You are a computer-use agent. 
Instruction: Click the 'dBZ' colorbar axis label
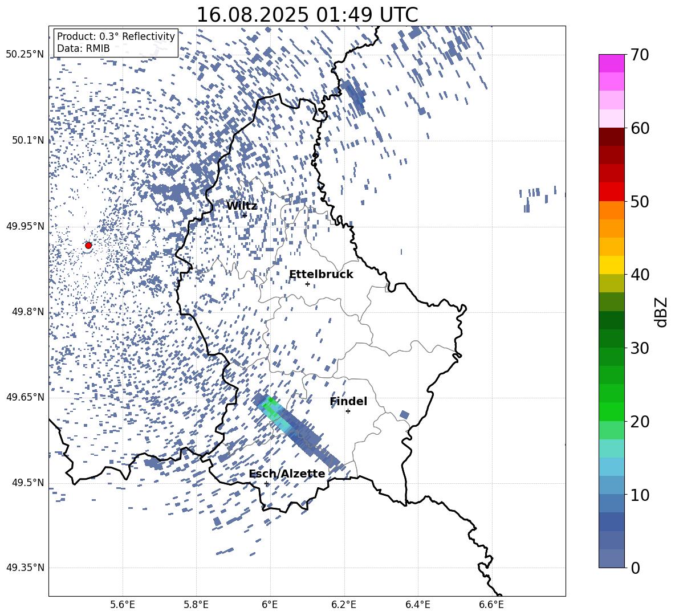point(661,312)
